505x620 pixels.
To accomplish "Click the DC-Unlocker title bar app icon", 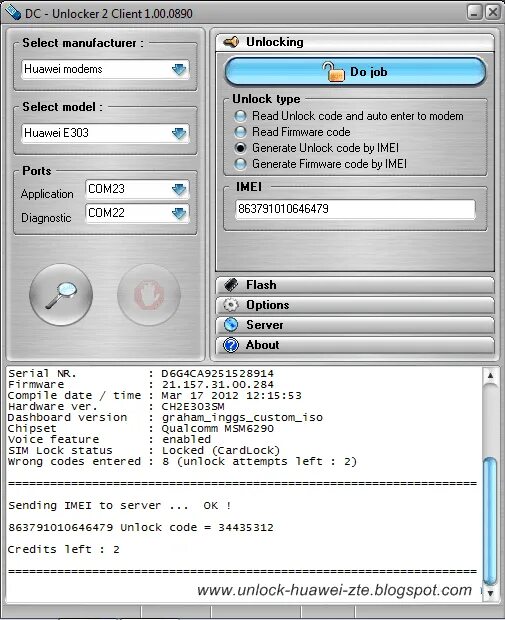I will 12,13.
